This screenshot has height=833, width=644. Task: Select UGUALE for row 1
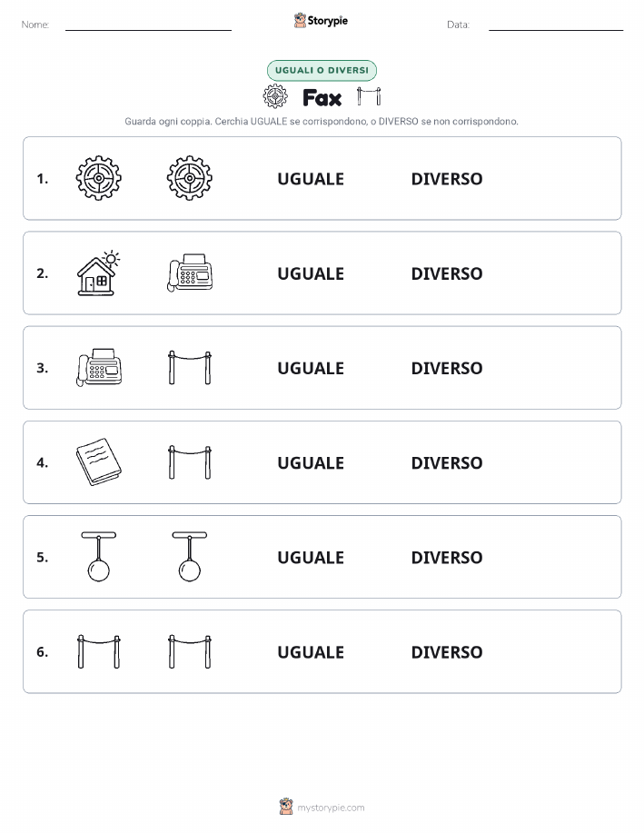(x=311, y=179)
